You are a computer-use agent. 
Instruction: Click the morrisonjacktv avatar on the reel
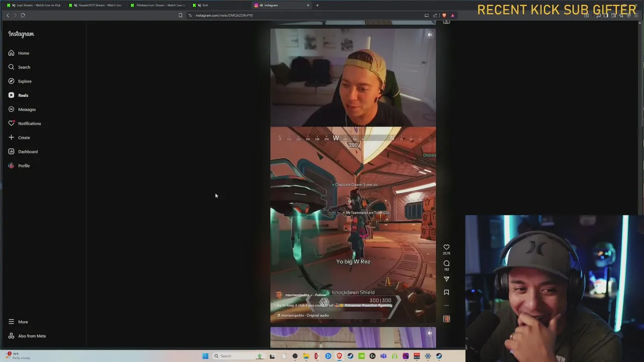point(279,295)
